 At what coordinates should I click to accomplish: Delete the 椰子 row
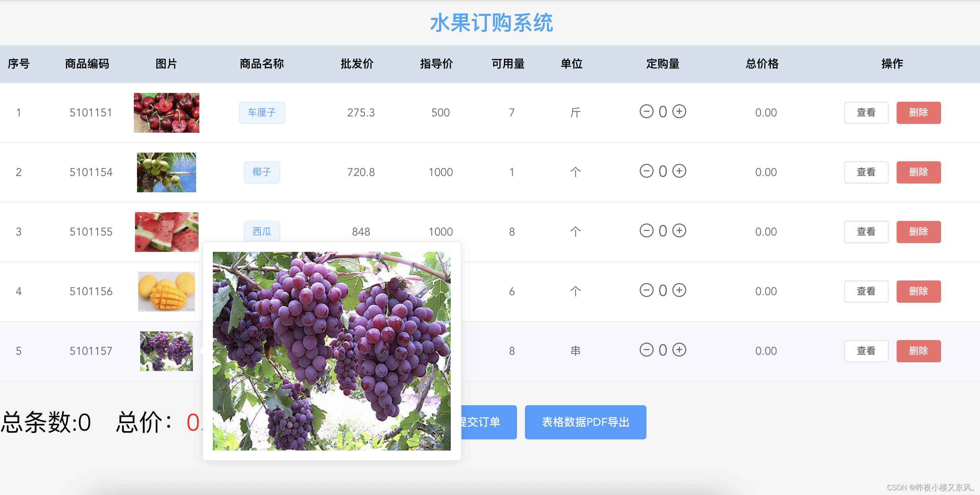tap(918, 172)
